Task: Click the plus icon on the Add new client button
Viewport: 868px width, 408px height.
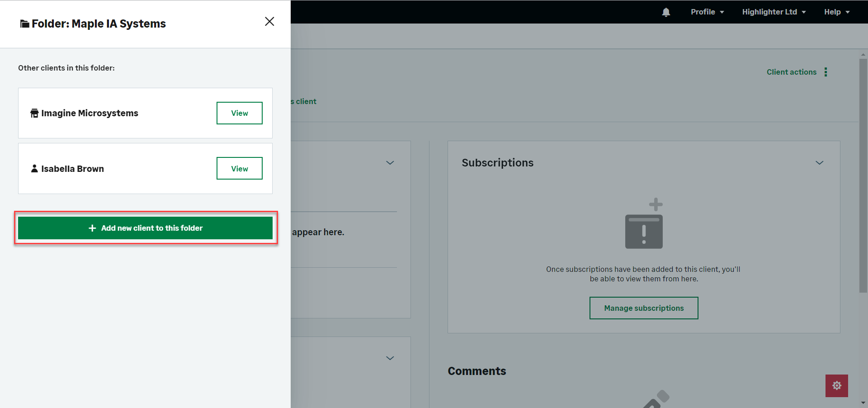Action: coord(92,228)
